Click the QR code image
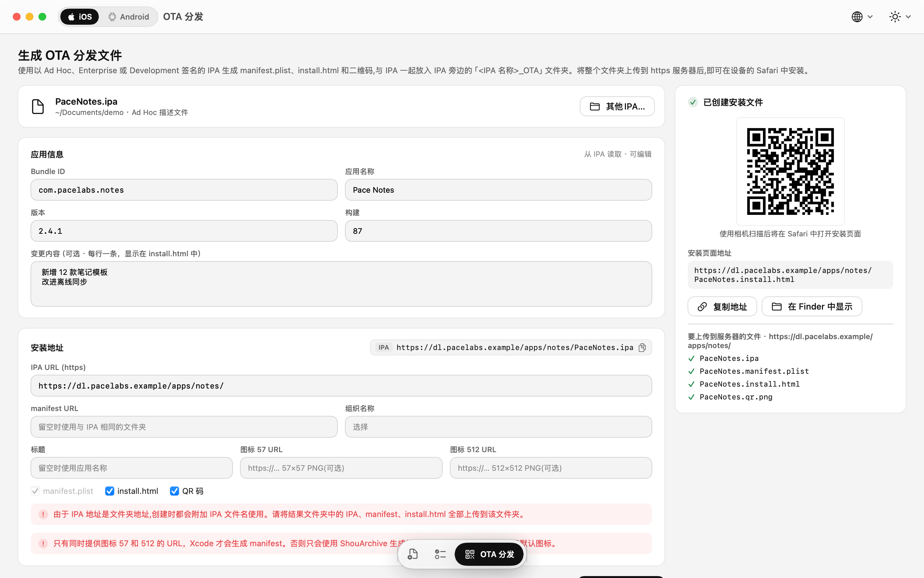Screen dimensions: 924x578 pyautogui.click(x=790, y=171)
